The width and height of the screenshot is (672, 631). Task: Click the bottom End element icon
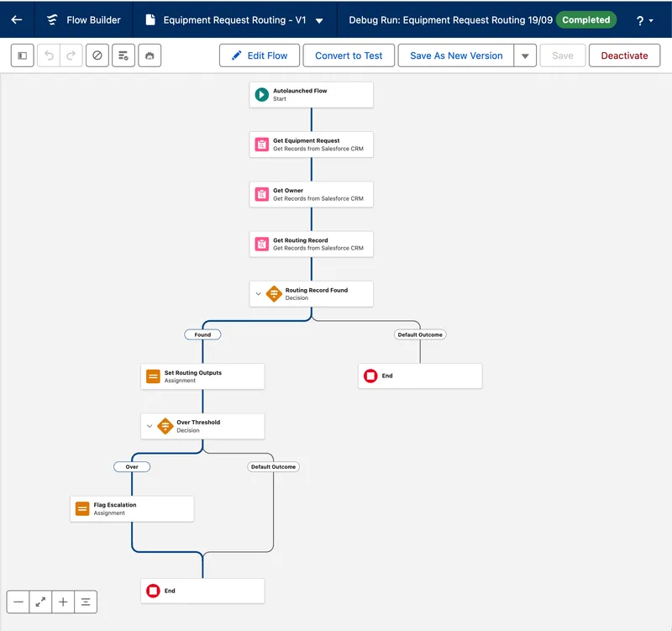[153, 591]
